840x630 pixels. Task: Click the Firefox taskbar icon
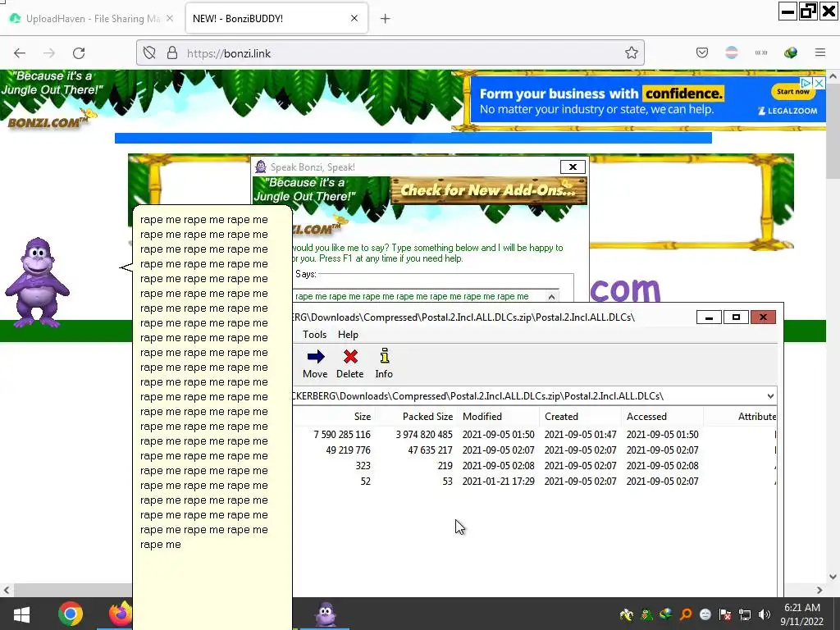[121, 614]
